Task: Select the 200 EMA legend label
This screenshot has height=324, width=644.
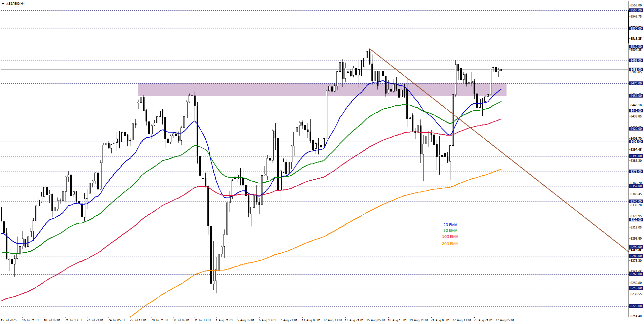Action: tap(450, 244)
